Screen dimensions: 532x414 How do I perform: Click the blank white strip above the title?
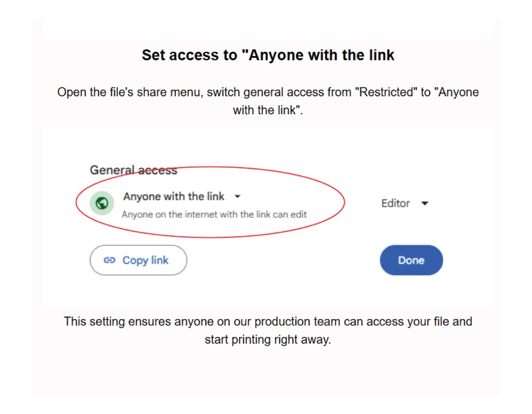[x=269, y=29]
